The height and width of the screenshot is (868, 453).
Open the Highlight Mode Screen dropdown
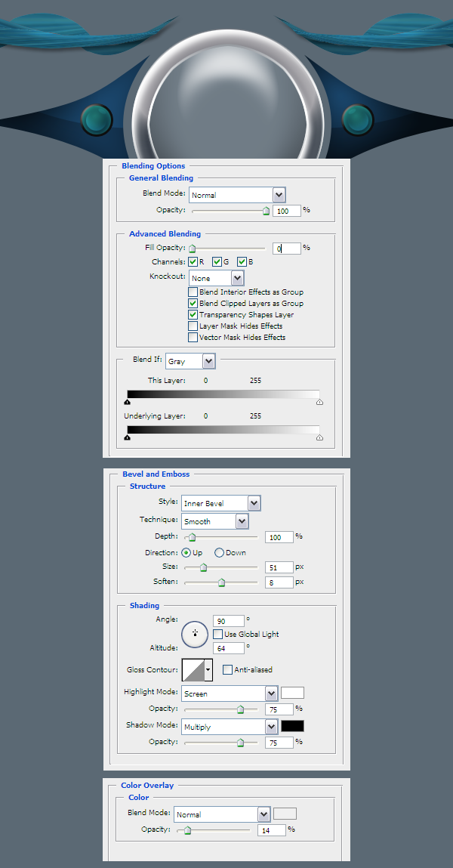click(230, 693)
